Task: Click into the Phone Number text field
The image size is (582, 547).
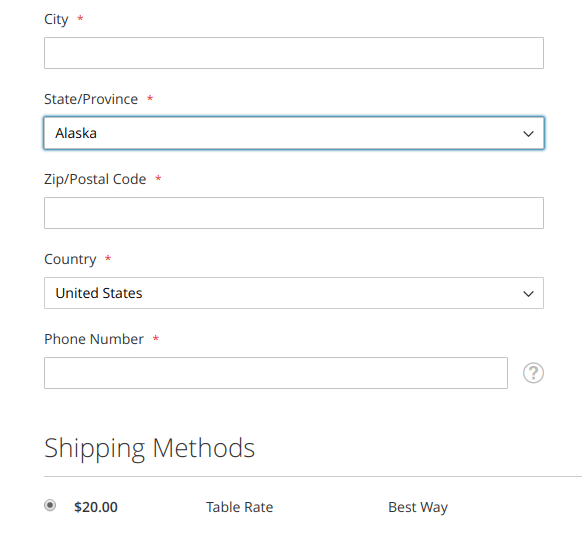Action: 276,373
